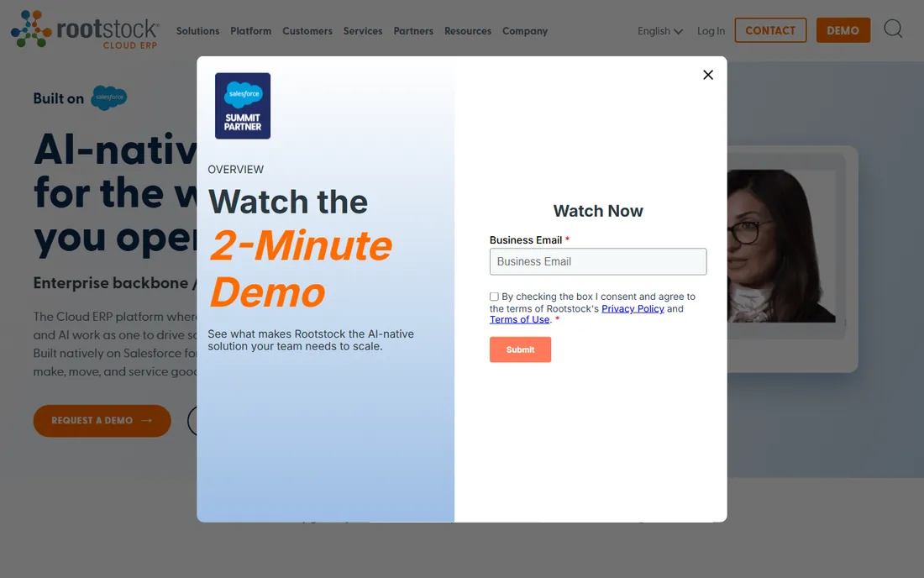Viewport: 924px width, 578px height.
Task: Click the Request a Demo button
Action: 102,421
